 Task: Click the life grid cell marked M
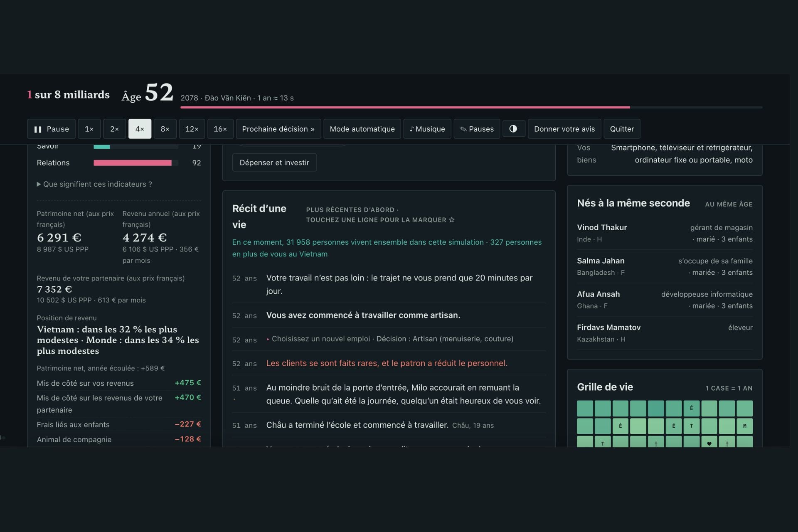click(x=745, y=426)
